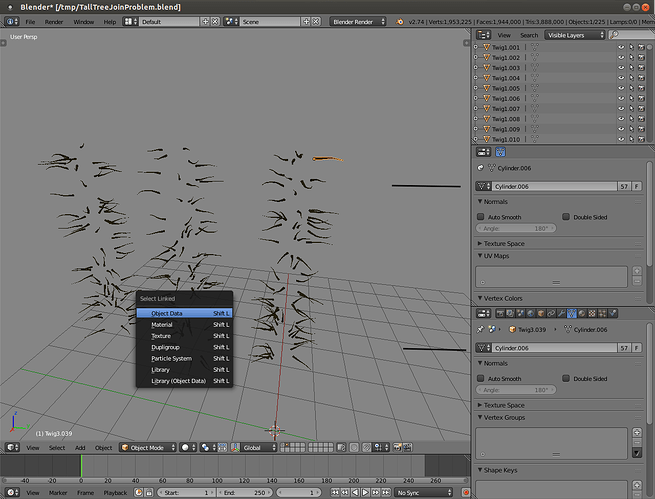
Task: Open the Texture properties tab
Action: [592, 313]
